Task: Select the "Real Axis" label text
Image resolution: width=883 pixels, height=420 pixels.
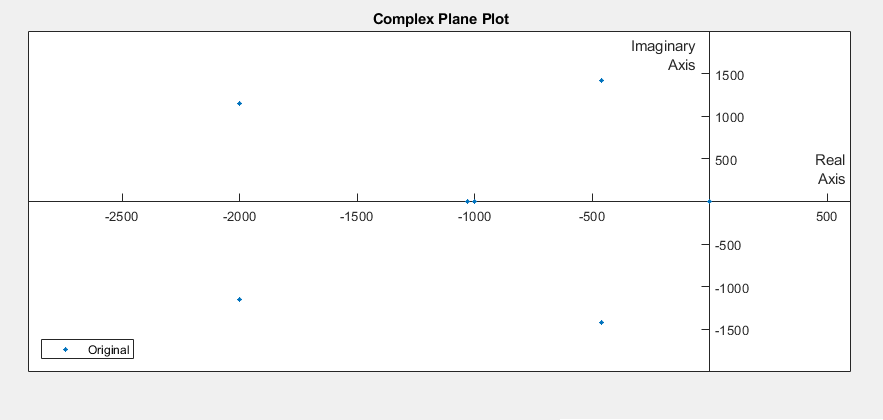Action: [830, 170]
